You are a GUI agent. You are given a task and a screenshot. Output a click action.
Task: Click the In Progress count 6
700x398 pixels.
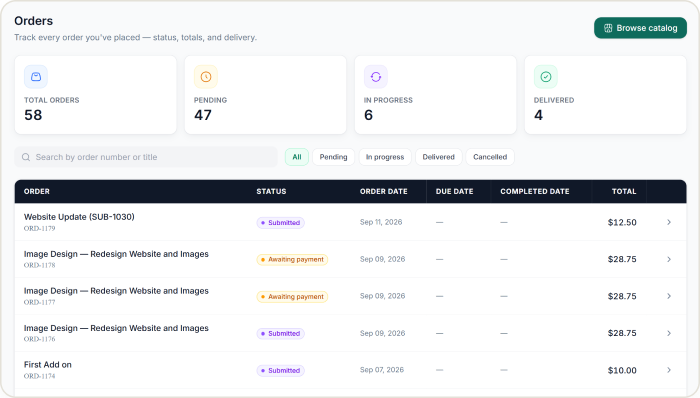368,115
